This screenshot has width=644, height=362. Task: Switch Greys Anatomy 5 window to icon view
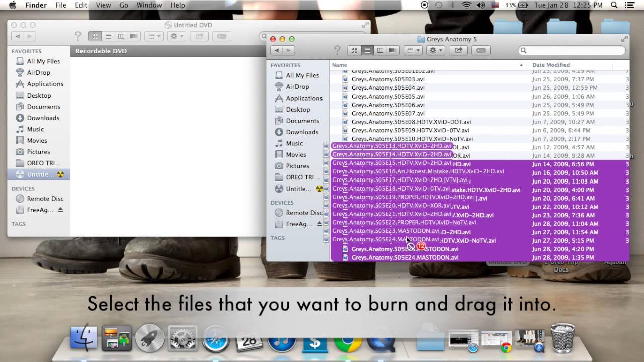354,50
